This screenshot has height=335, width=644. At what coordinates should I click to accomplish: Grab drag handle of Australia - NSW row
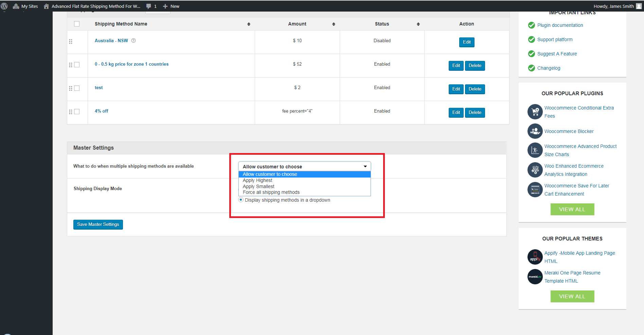pyautogui.click(x=71, y=41)
